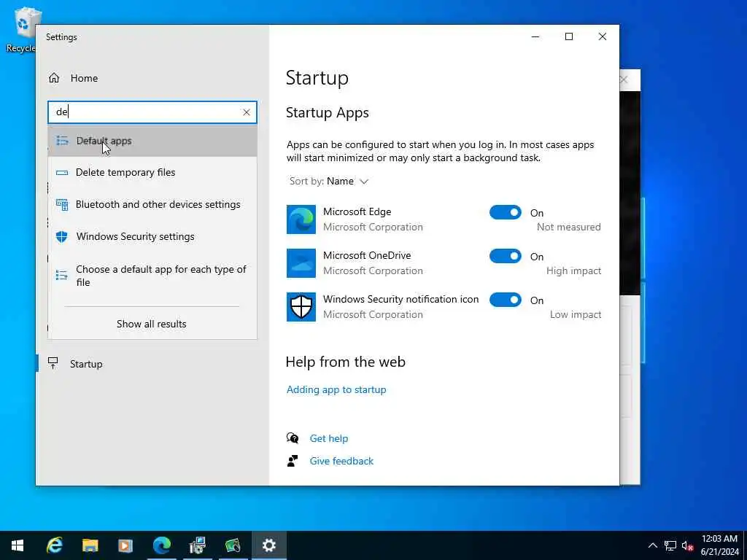
Task: Choose Delete temporary files suggestion
Action: [152, 172]
